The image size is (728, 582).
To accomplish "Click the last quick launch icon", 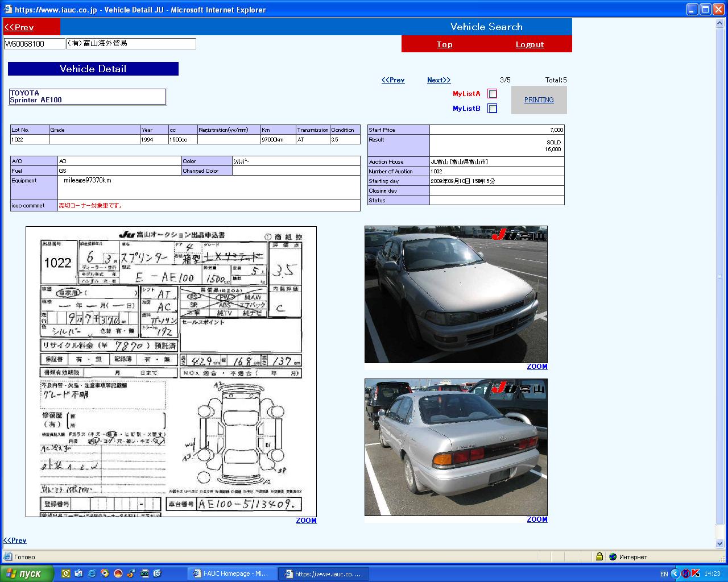I will click(x=157, y=573).
